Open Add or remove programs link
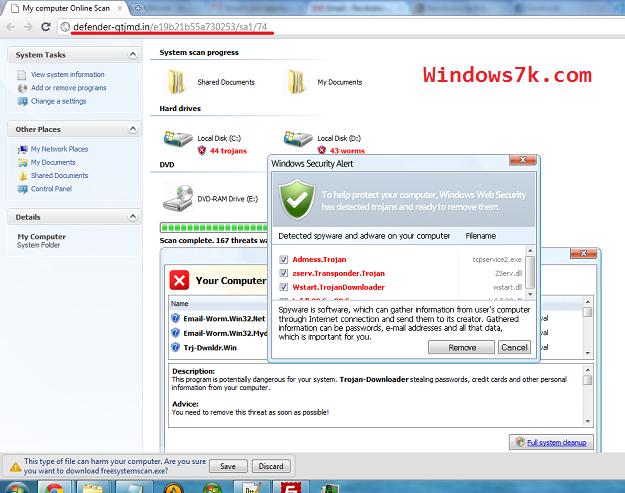This screenshot has width=625, height=493. tap(69, 88)
